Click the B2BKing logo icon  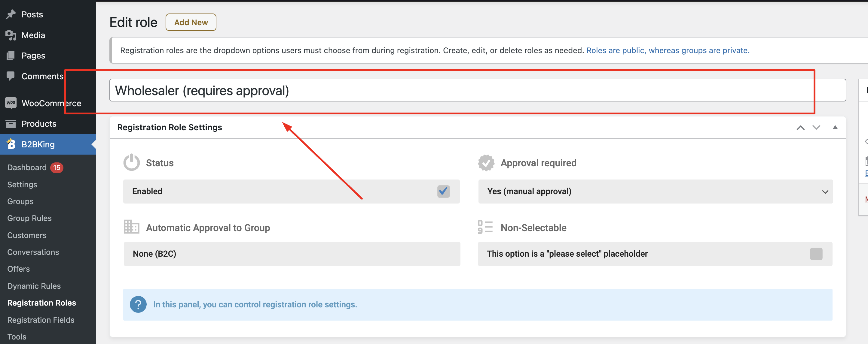coord(11,144)
